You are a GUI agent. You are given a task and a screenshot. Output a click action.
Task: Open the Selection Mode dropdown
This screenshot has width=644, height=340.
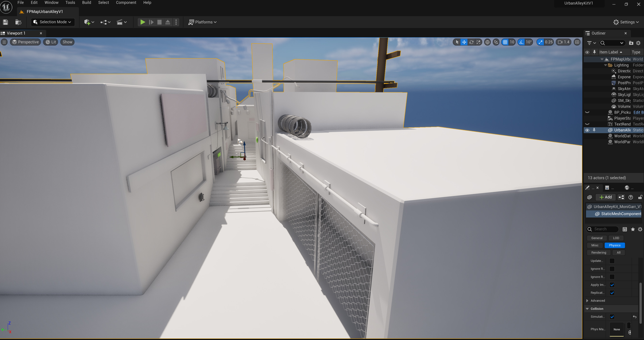53,22
